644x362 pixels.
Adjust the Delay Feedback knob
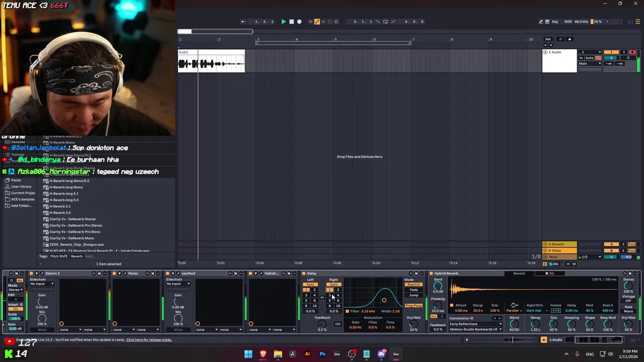pos(322,324)
